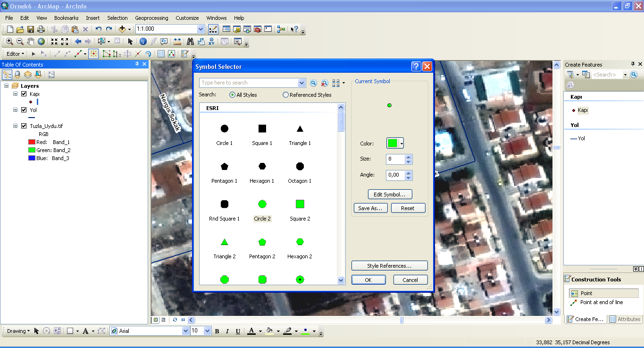The width and height of the screenshot is (644, 348).
Task: Click the Reset button
Action: click(x=408, y=208)
